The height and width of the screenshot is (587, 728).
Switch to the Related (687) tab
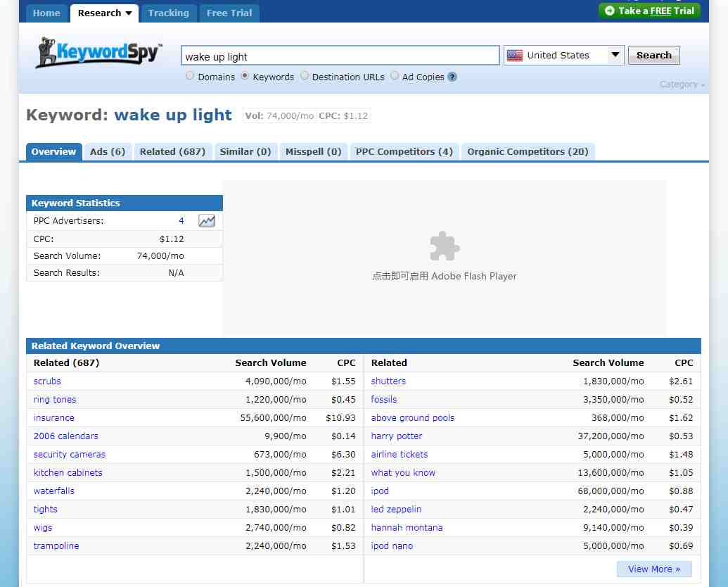tap(173, 152)
